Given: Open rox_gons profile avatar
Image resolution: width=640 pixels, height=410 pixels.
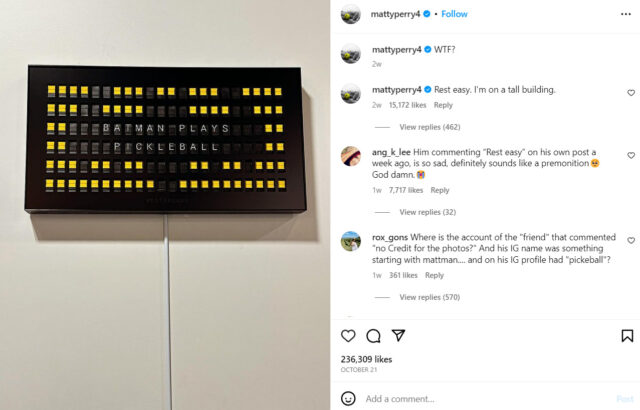Looking at the screenshot, I should point(351,241).
